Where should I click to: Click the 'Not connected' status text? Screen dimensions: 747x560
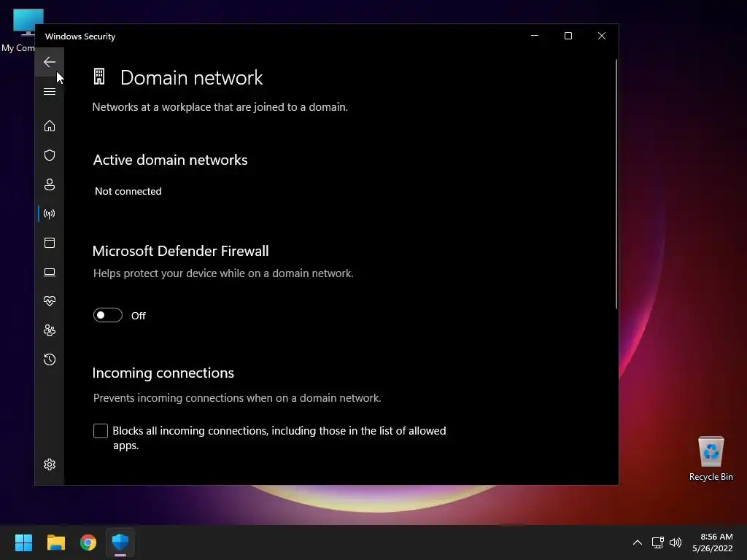[x=128, y=191]
